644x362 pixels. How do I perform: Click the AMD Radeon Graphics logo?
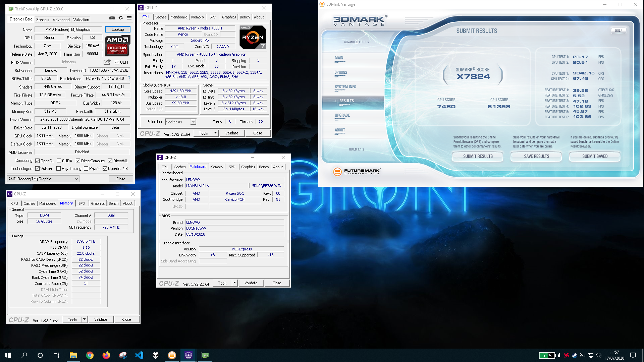tap(117, 46)
